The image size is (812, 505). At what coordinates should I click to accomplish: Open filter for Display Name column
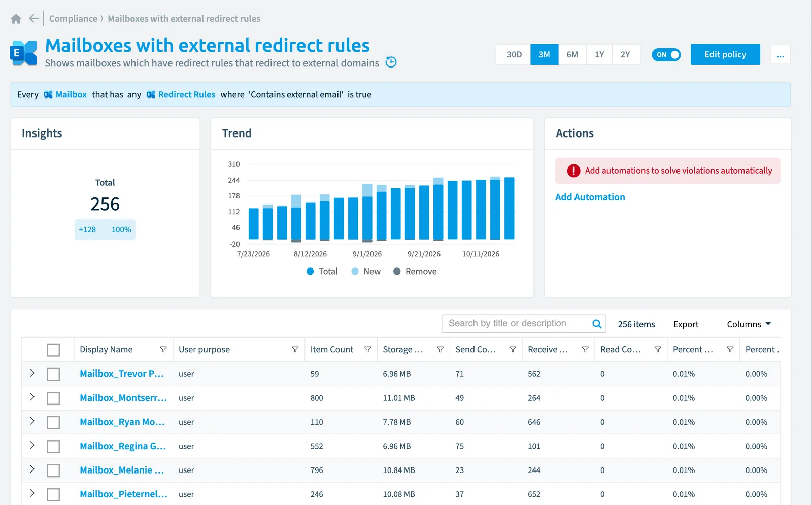coord(163,349)
